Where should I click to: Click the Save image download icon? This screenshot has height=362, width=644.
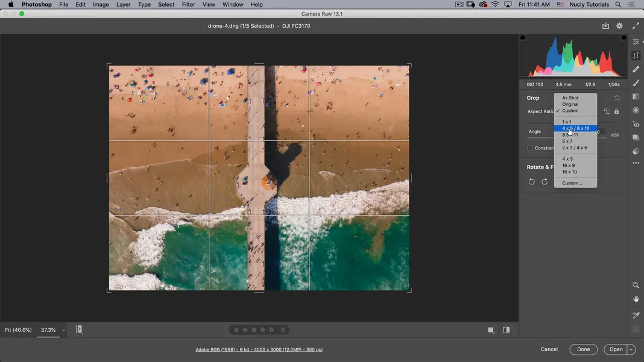605,26
